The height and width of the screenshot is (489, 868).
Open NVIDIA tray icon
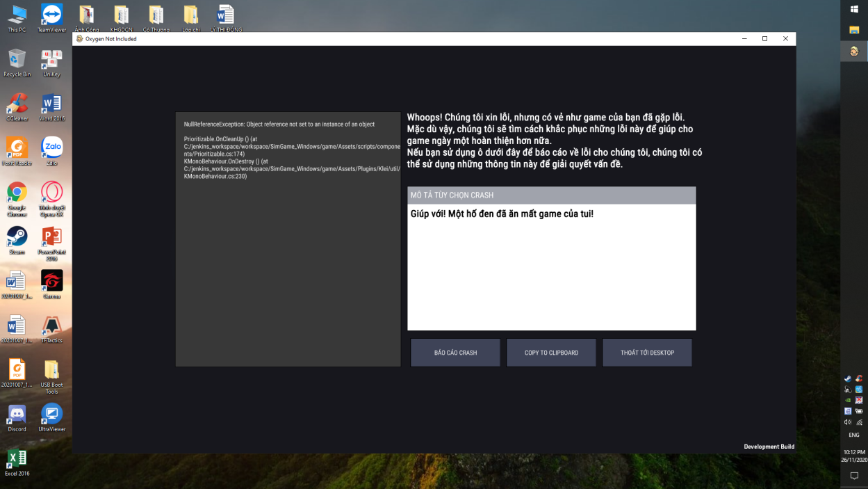[848, 400]
